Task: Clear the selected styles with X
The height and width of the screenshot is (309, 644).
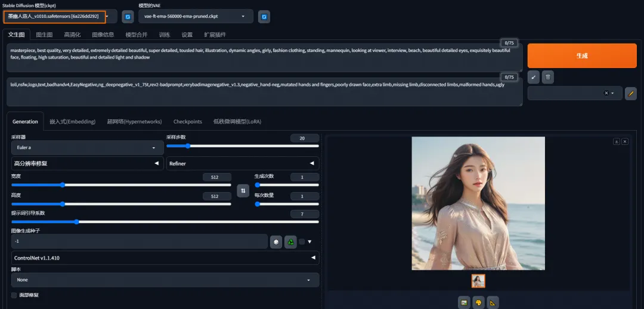Action: 606,93
